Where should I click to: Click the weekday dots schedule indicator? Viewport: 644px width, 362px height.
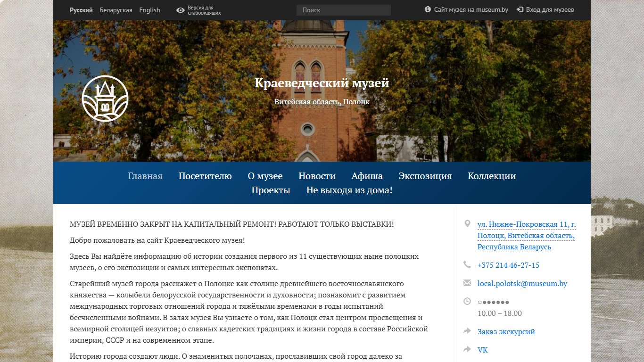tap(494, 302)
